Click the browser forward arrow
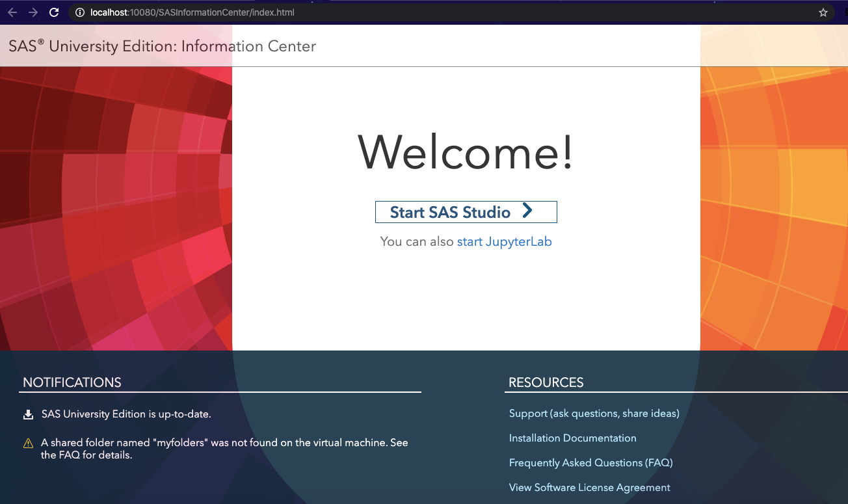848x504 pixels. (x=33, y=12)
